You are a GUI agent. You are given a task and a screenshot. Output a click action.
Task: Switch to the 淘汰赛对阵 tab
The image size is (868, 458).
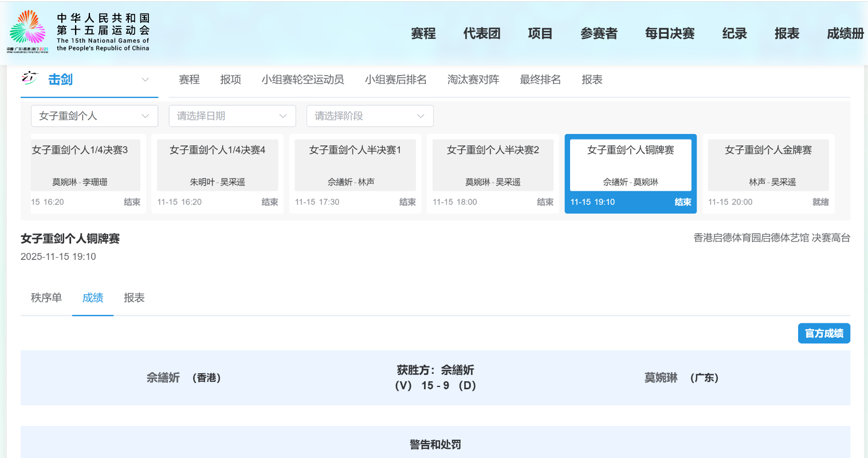(x=473, y=80)
